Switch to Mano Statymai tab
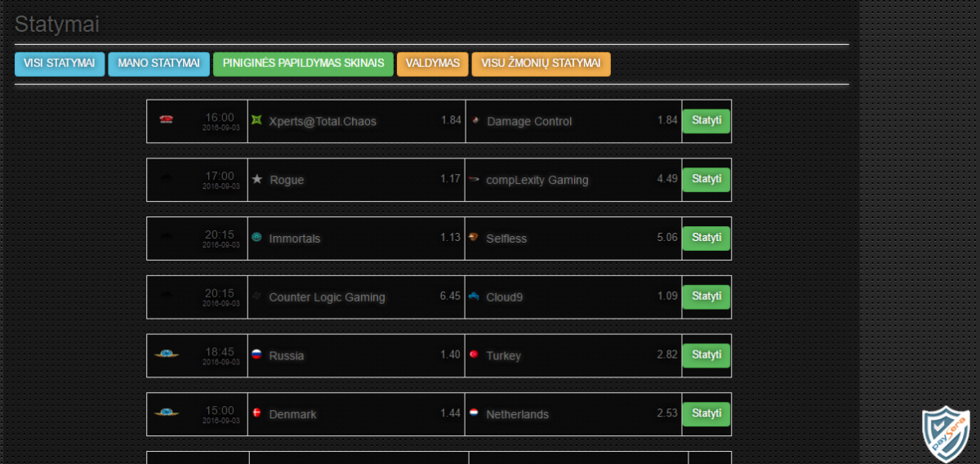 pyautogui.click(x=158, y=65)
